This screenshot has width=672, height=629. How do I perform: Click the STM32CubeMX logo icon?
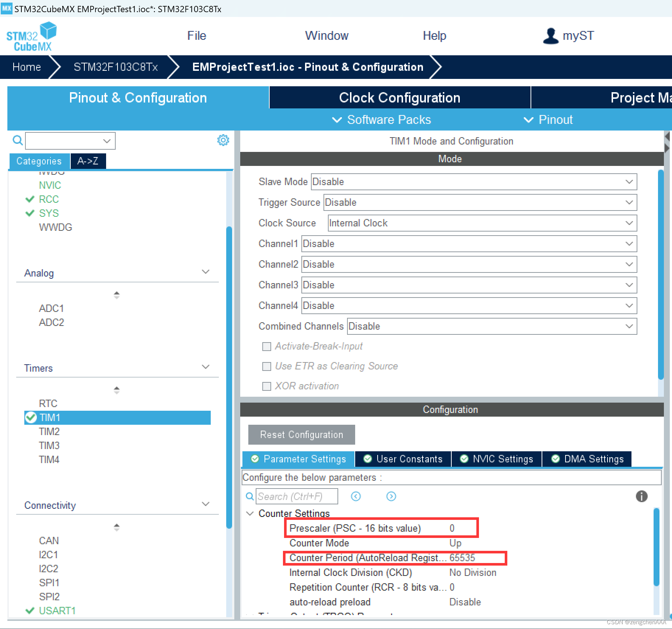point(31,36)
